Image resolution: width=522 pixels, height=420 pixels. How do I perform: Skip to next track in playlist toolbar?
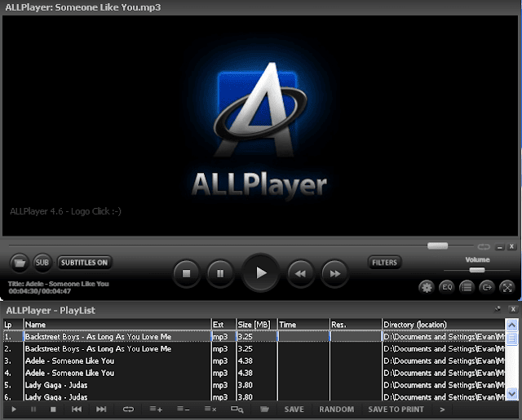tap(101, 409)
